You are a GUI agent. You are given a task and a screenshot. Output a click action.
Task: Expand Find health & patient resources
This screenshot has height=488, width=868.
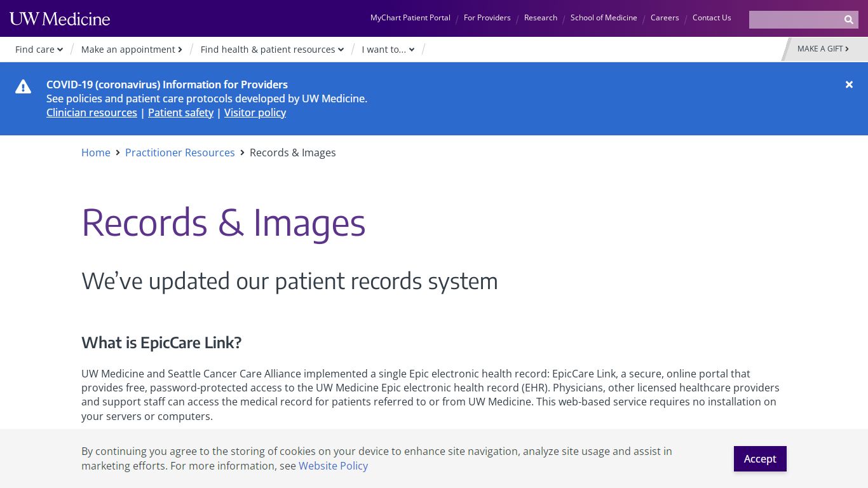click(272, 50)
